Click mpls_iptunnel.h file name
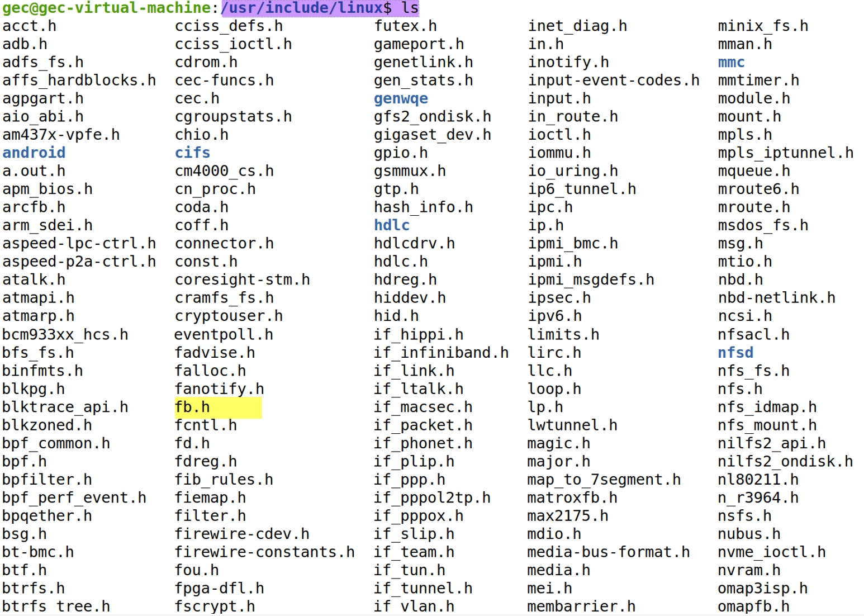Viewport: 864px width, 616px height. 786,153
